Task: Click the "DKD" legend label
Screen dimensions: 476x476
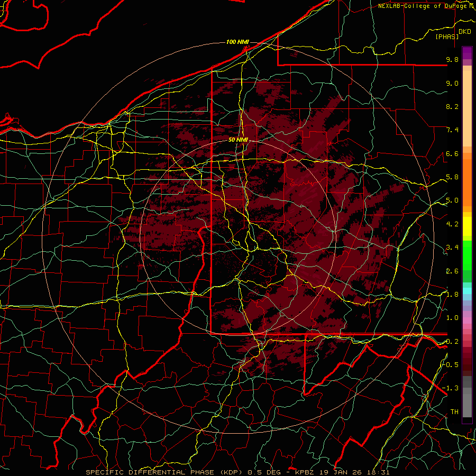Action: click(x=465, y=32)
